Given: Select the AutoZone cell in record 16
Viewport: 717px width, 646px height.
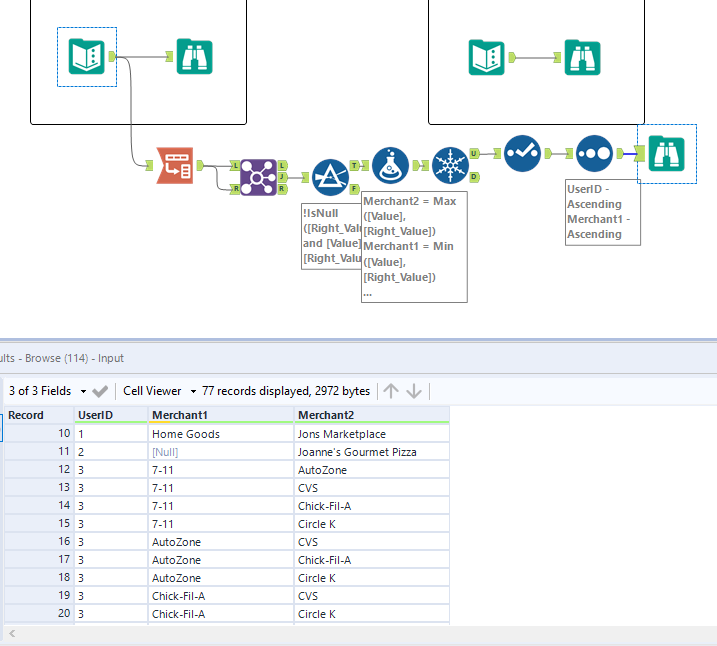Looking at the screenshot, I should pos(221,542).
